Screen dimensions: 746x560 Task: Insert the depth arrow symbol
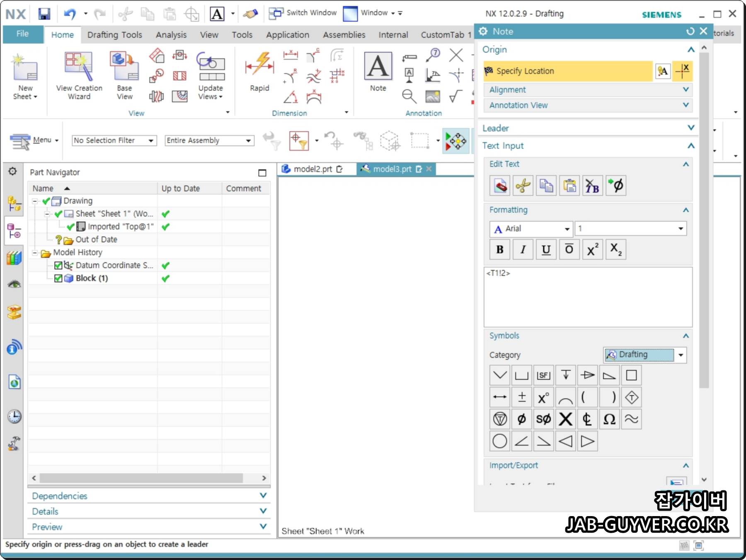[565, 375]
